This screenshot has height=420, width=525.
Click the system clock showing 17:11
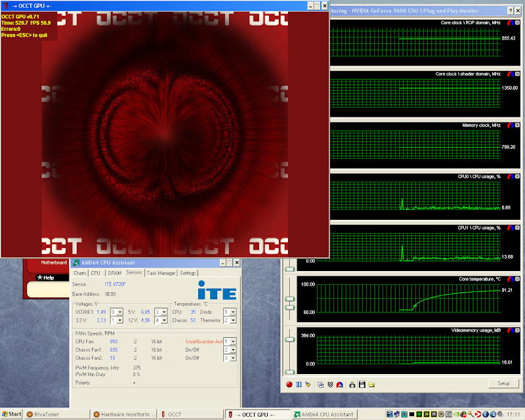tap(513, 414)
